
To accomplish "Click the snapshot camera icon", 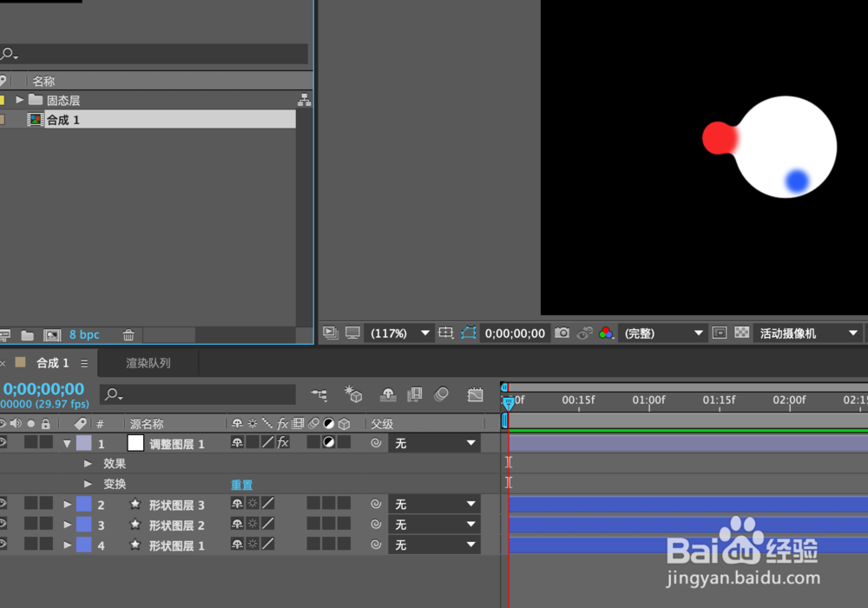I will point(562,333).
